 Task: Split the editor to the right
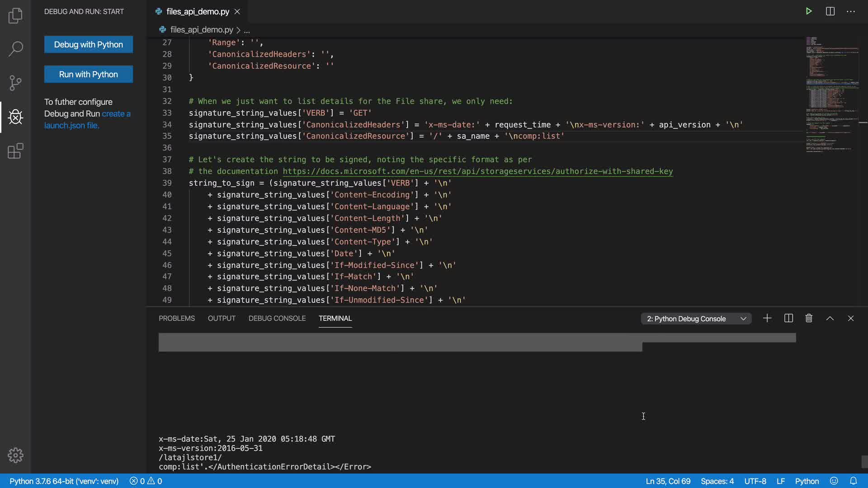click(x=830, y=11)
